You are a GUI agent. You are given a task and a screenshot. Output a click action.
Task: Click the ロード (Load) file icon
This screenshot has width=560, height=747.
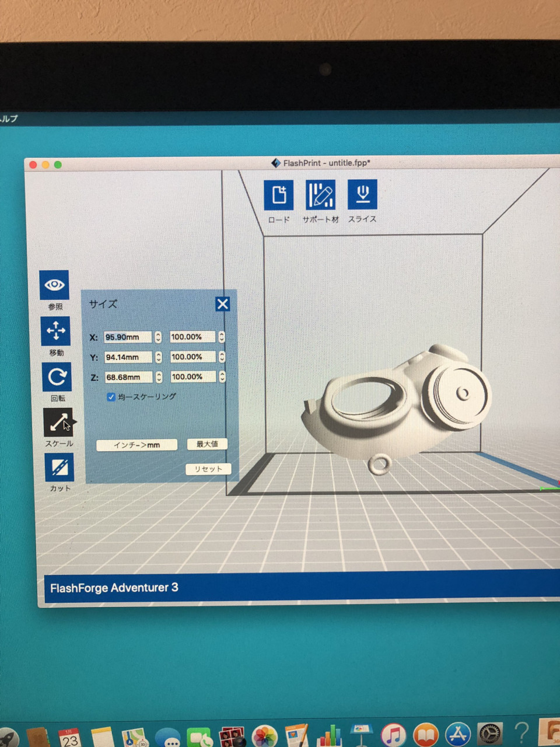click(279, 195)
